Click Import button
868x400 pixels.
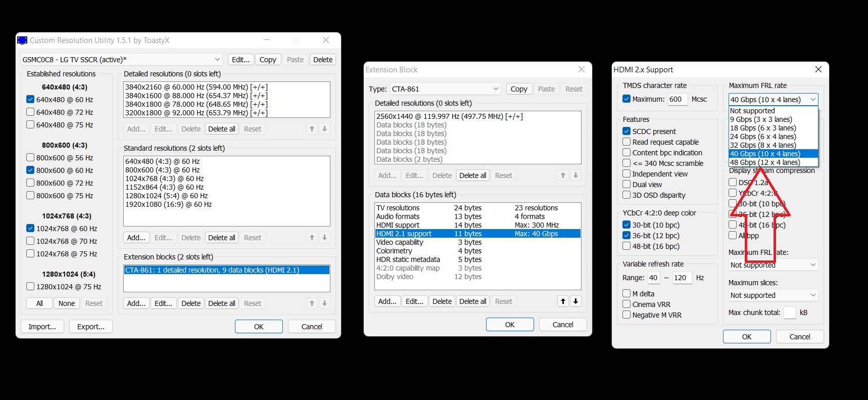tap(42, 327)
